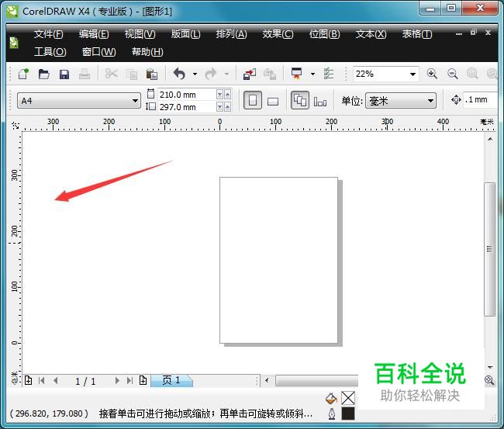The width and height of the screenshot is (504, 429).
Task: Copy using the copy icon
Action: coord(132,74)
